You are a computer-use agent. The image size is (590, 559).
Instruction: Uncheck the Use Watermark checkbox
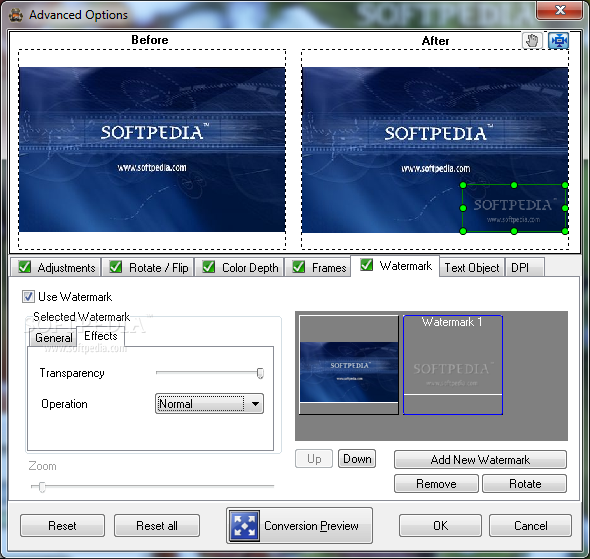click(x=28, y=296)
